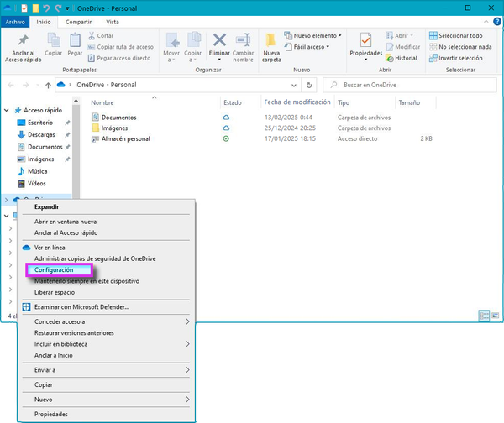Screen dimensions: 504x423
Task: Click the help question mark icon
Action: [497, 22]
